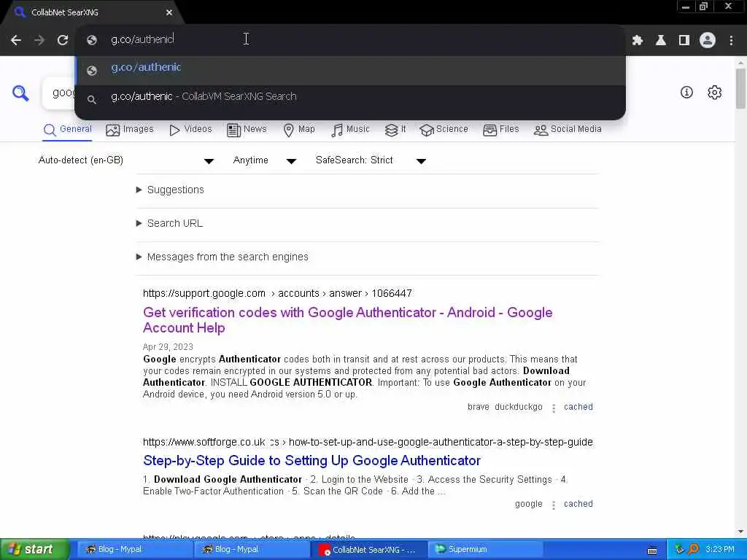Expand Messages from the search engines
This screenshot has height=560, width=747.
(x=222, y=257)
